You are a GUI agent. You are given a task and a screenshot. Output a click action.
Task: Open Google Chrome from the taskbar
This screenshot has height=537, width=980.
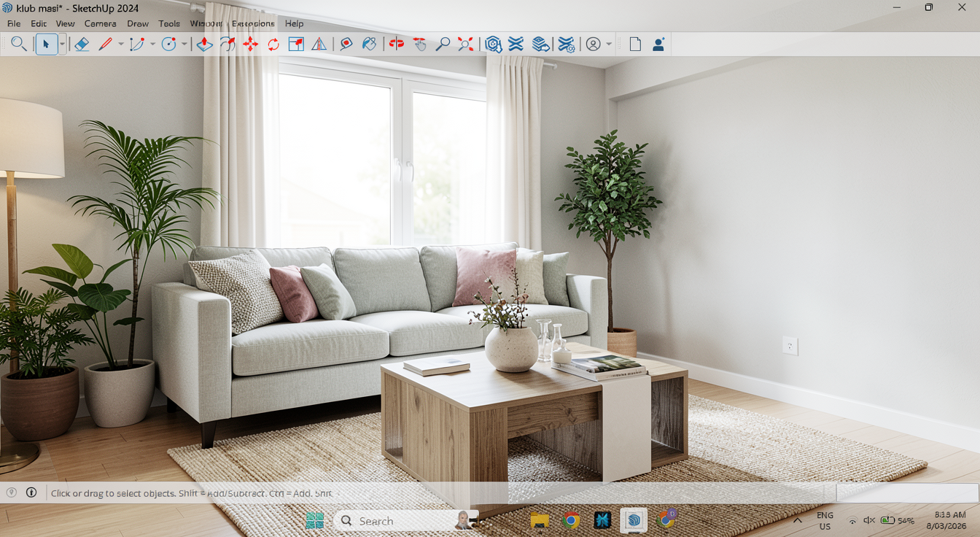click(x=571, y=520)
